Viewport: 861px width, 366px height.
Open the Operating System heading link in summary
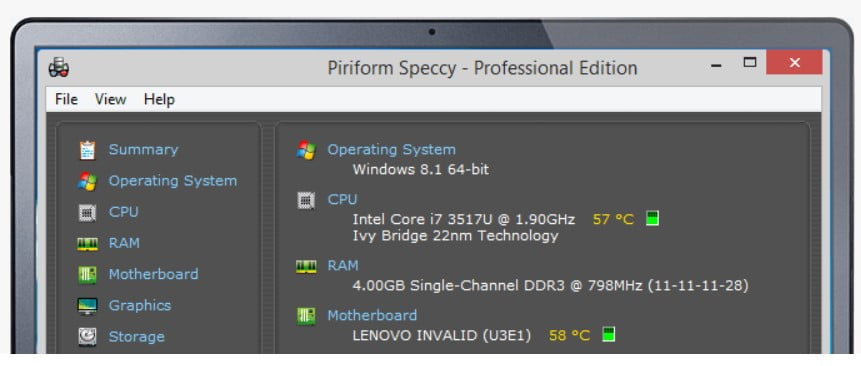[392, 149]
